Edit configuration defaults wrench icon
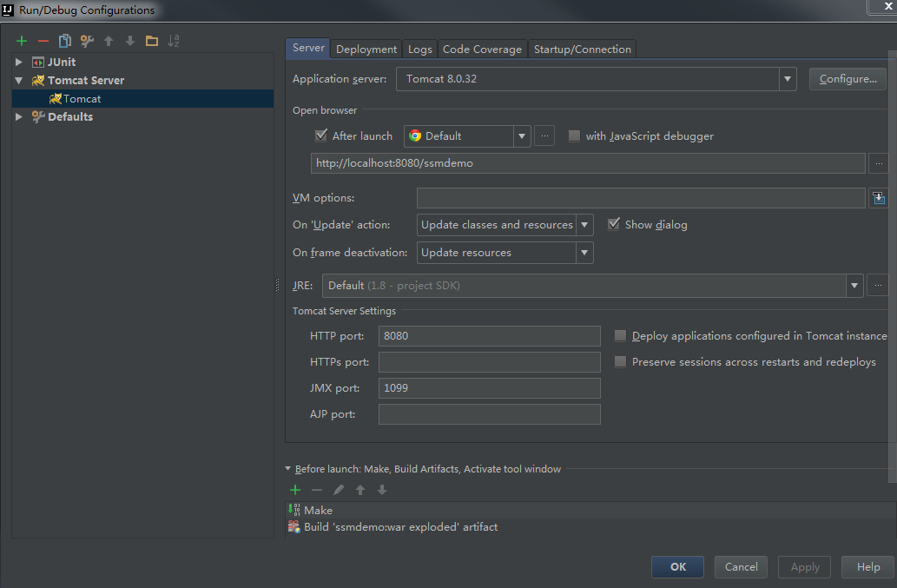The height and width of the screenshot is (588, 897). tap(87, 41)
